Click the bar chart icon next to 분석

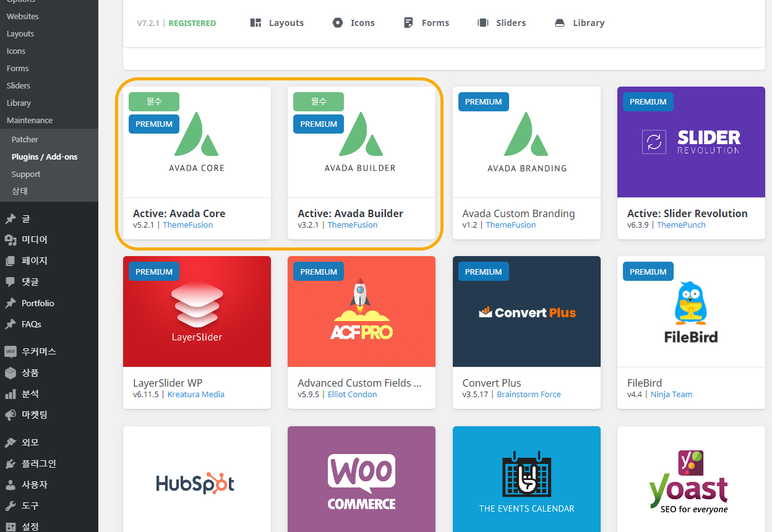11,393
